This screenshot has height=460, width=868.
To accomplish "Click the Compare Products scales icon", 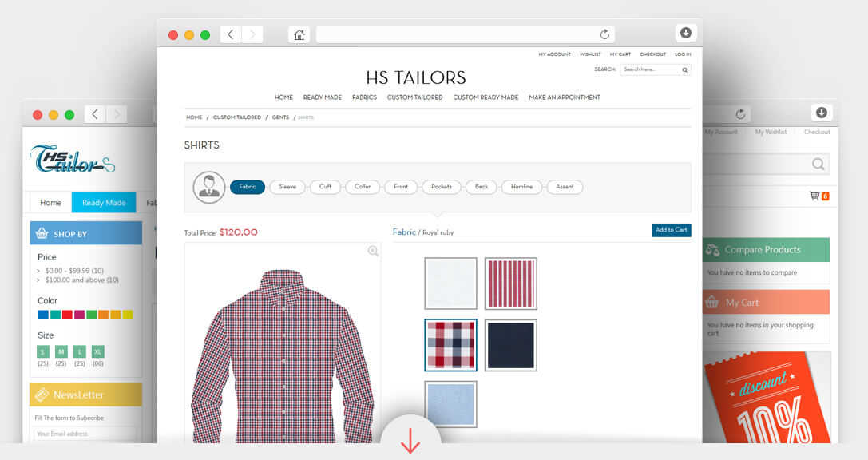I will 712,250.
